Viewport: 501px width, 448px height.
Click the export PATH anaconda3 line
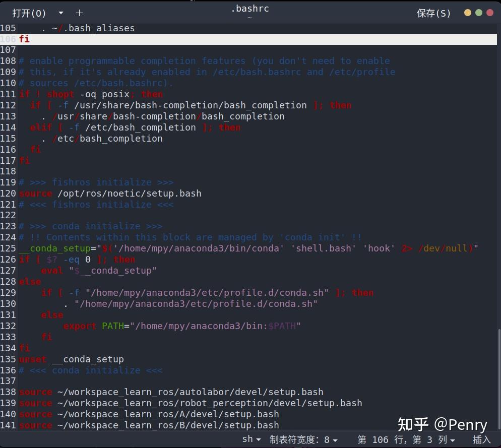pyautogui.click(x=181, y=326)
